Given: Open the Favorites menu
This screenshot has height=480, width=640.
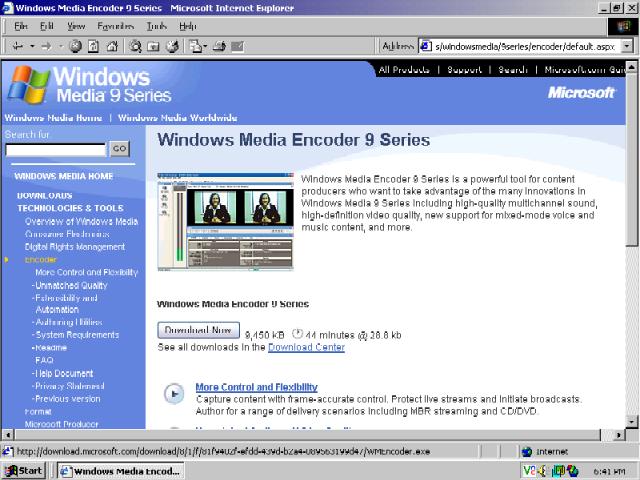Looking at the screenshot, I should [116, 27].
